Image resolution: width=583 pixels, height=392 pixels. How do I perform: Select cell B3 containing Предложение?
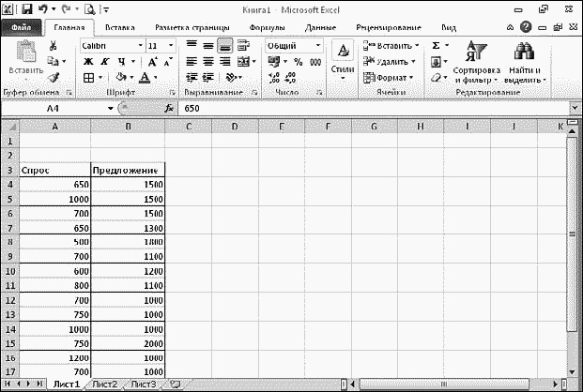(x=128, y=170)
